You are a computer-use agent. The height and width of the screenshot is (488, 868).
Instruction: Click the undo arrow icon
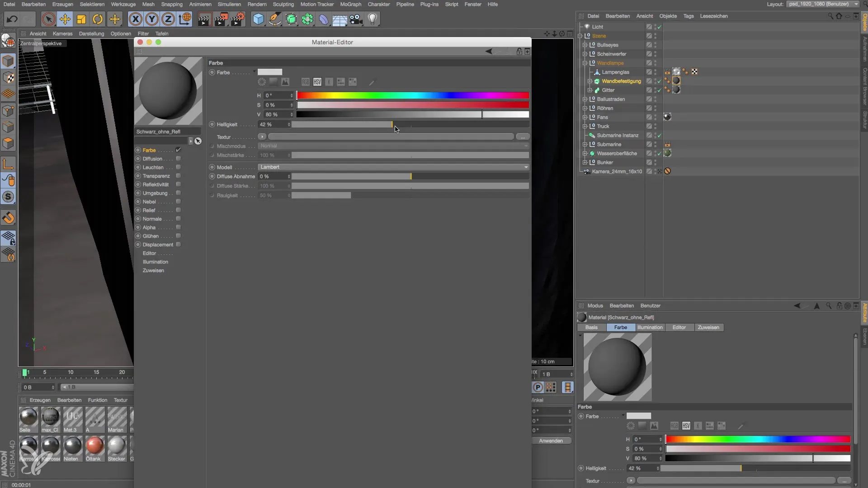(x=12, y=19)
